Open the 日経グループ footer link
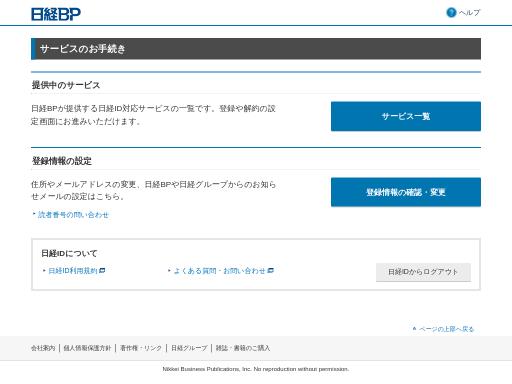Screen dimensions: 512x384 click(189, 348)
